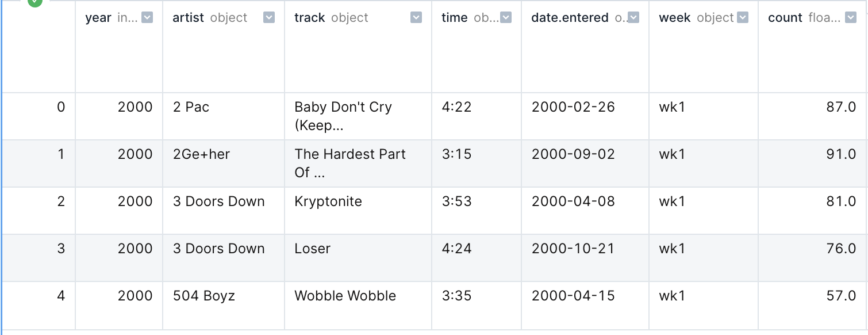This screenshot has height=335, width=868.
Task: Open the time column dropdown arrow
Action: click(x=506, y=18)
